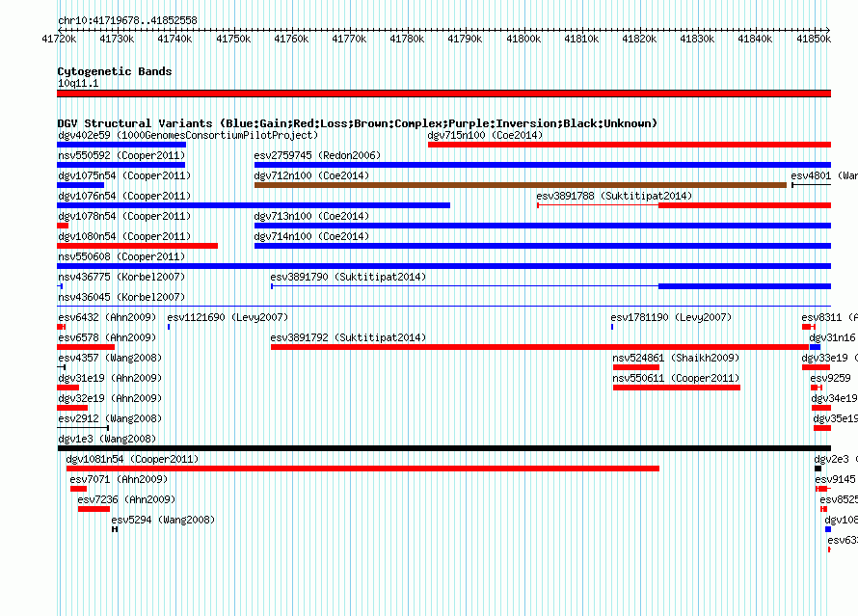Open the esv4357 (Wang2008) variant label

click(110, 358)
